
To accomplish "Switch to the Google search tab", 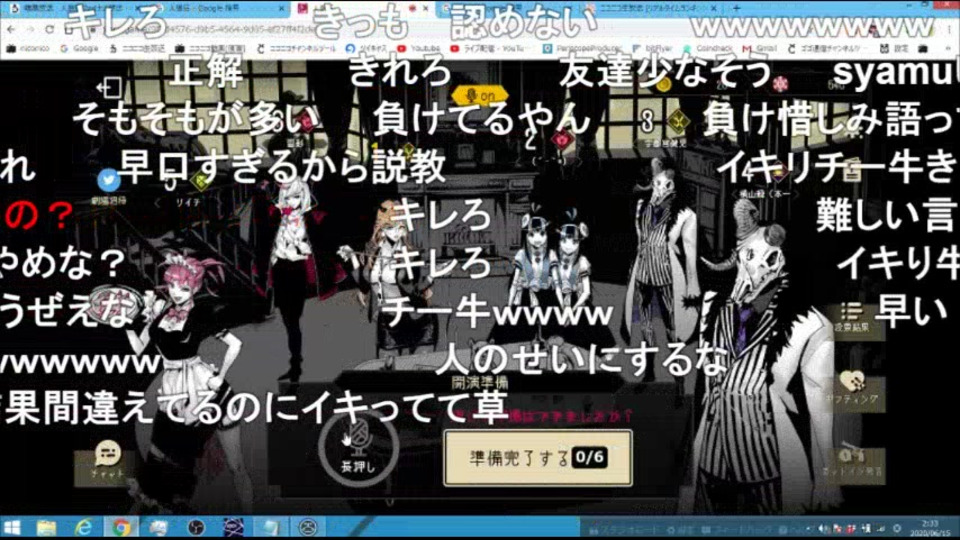I will 218,8.
